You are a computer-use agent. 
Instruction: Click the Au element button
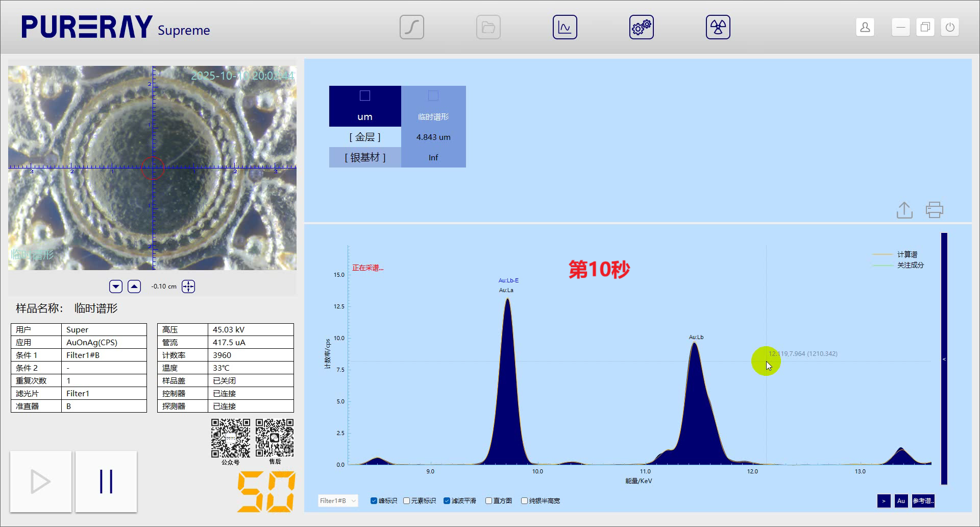point(901,501)
